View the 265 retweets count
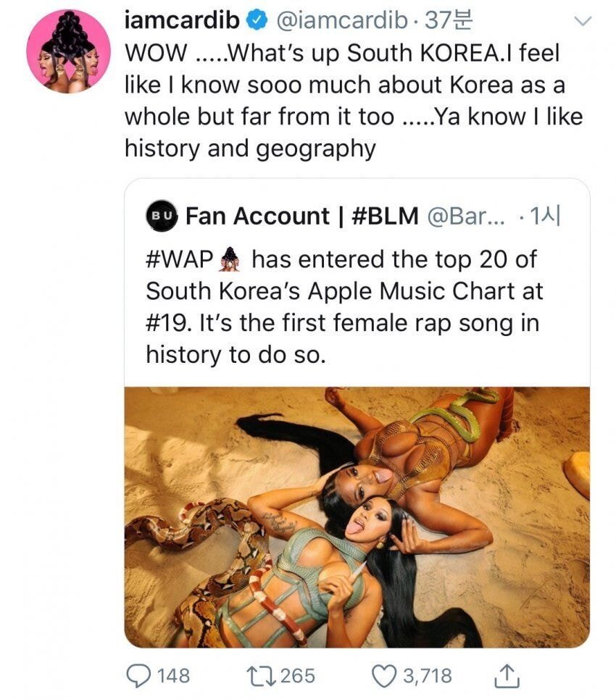The image size is (616, 699). 297,676
